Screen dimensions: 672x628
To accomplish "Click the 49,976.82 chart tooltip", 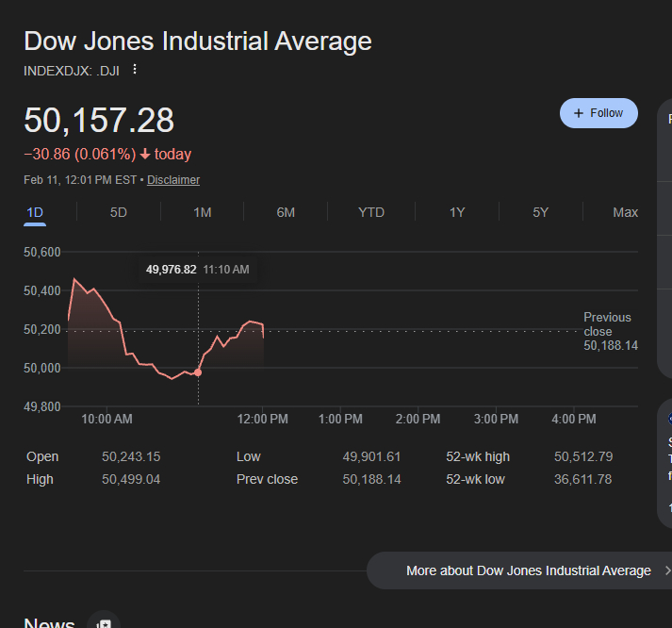I will (171, 270).
